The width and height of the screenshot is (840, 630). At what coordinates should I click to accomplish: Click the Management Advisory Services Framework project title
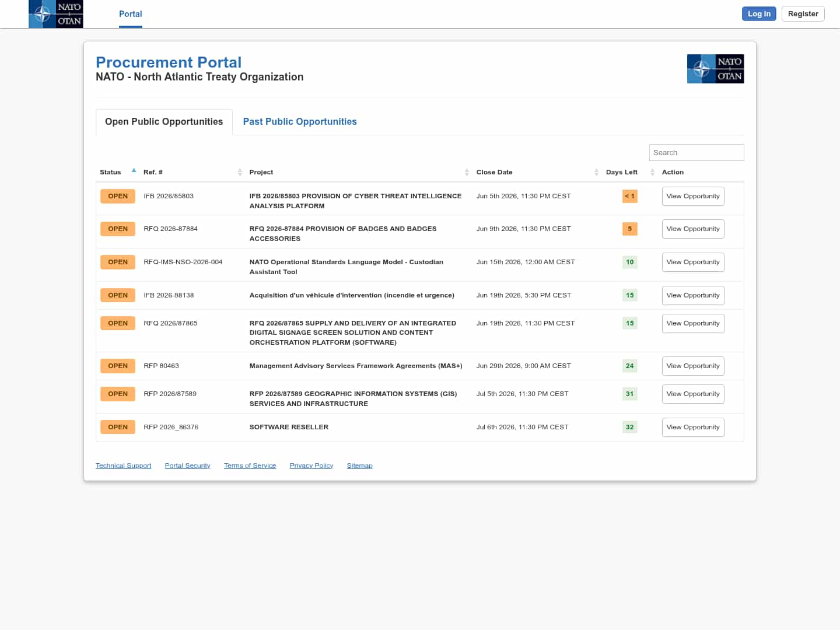[356, 366]
